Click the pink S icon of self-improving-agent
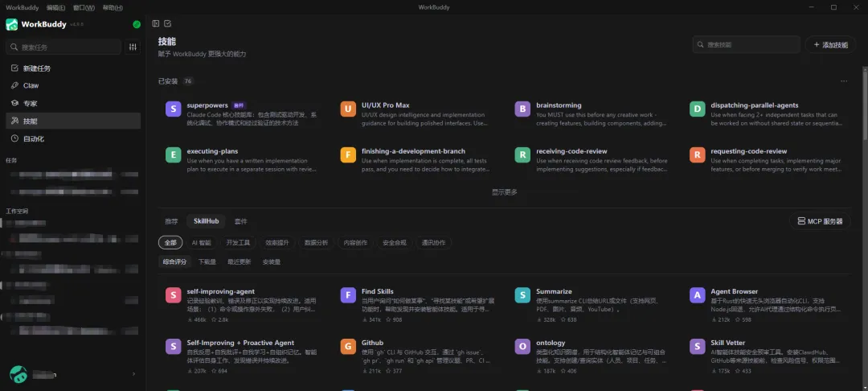Image resolution: width=868 pixels, height=391 pixels. tap(174, 295)
